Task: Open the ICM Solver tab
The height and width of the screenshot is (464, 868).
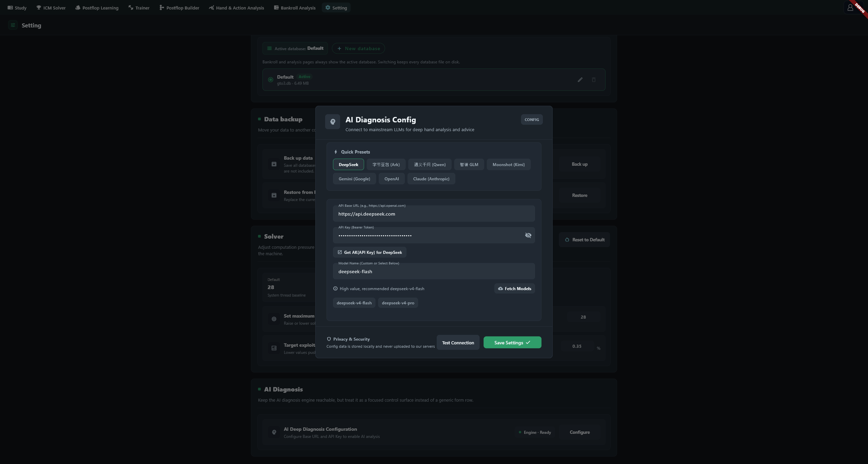Action: 51,7
